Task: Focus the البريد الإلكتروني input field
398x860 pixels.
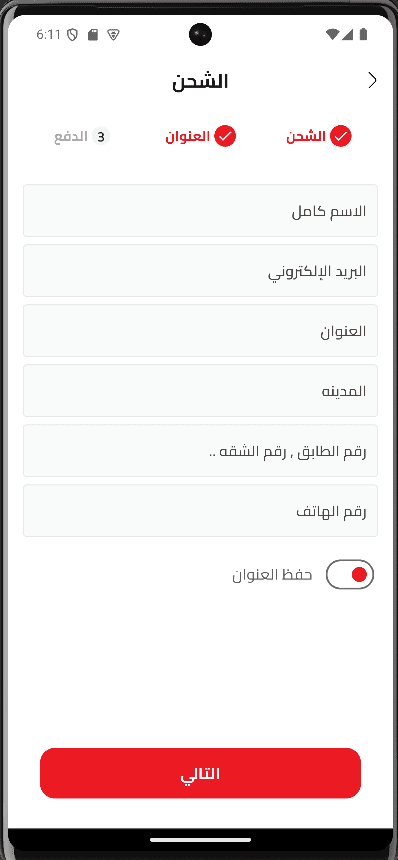Action: click(x=200, y=270)
